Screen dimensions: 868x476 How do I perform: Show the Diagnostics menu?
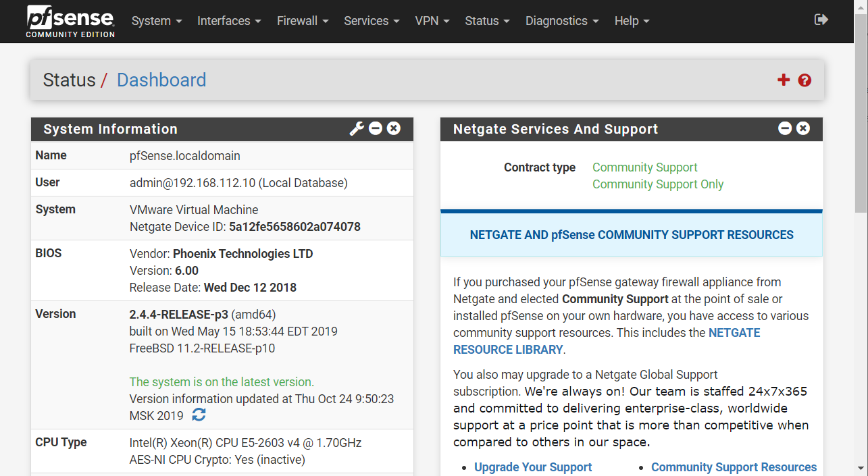pyautogui.click(x=562, y=21)
